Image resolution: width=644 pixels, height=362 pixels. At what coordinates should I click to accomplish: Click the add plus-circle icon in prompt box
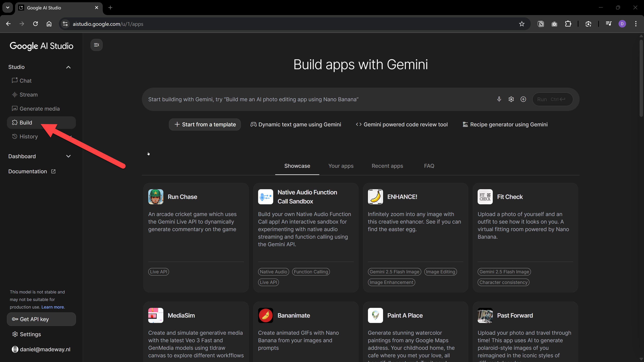(x=523, y=99)
